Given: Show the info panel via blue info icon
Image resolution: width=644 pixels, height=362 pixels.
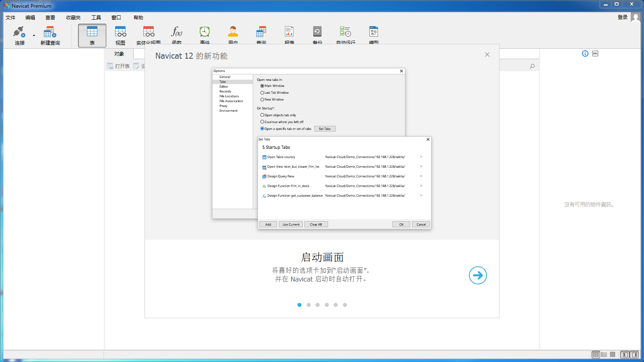Looking at the screenshot, I should 585,53.
